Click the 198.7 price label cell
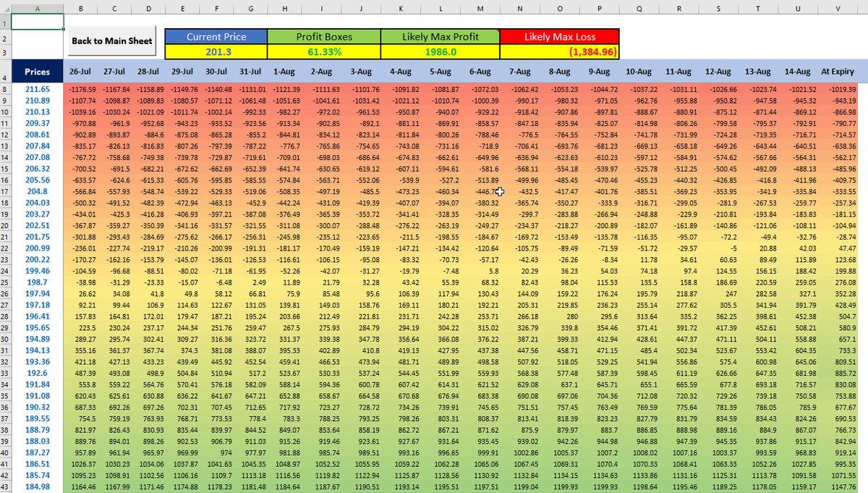The width and height of the screenshot is (868, 493). 38,282
